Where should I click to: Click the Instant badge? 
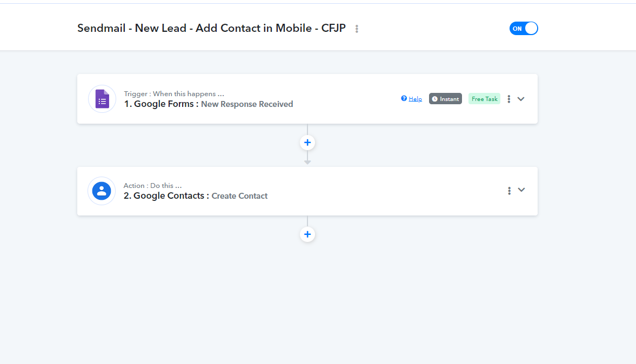tap(445, 99)
